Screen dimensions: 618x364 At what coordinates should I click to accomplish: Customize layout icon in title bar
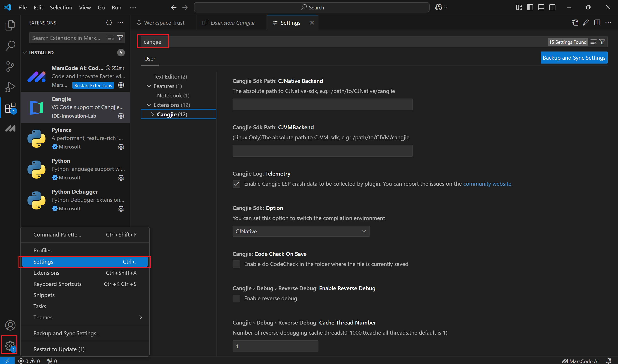[x=519, y=7]
